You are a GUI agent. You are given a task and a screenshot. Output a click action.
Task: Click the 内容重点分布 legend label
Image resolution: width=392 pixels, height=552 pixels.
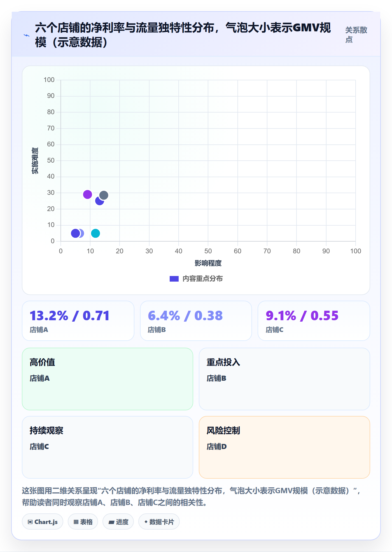pos(202,279)
